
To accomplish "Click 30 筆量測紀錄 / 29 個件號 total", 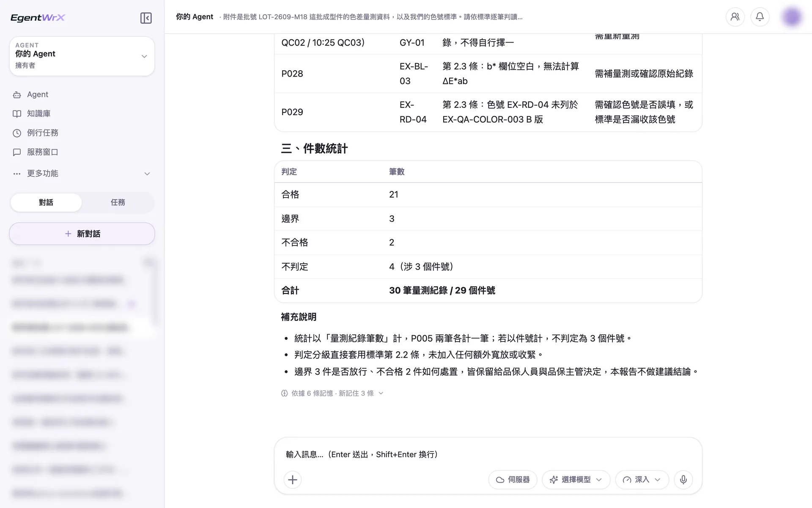I will [442, 290].
